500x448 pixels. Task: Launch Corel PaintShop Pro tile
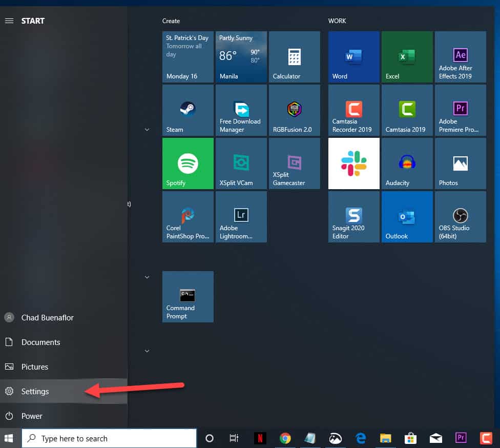tap(188, 217)
